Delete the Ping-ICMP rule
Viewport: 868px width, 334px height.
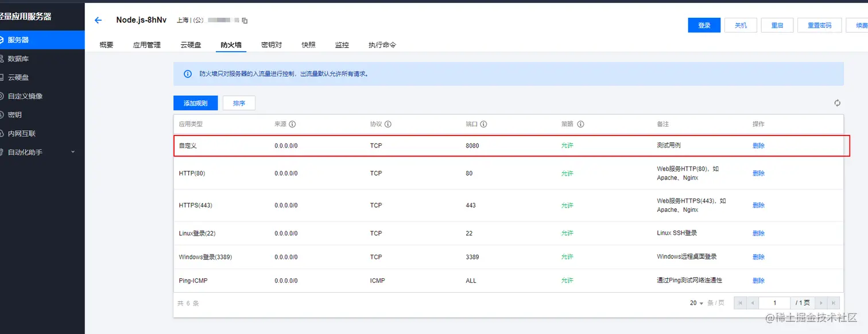click(758, 281)
